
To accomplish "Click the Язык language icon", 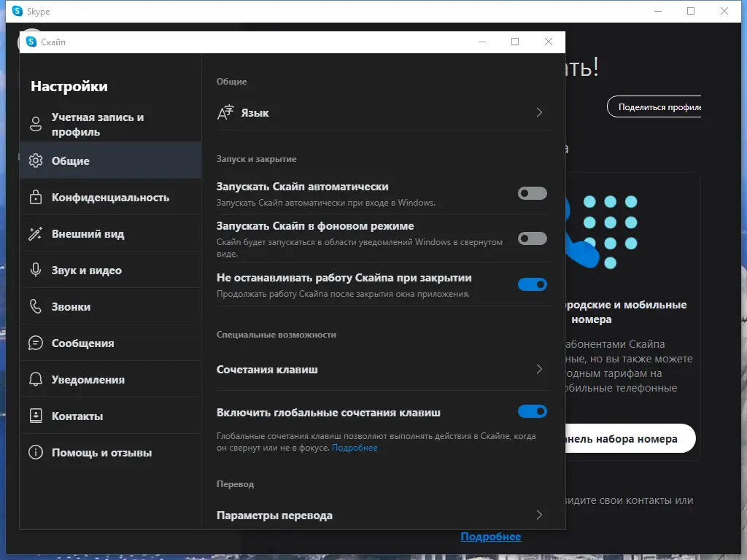I will coord(226,112).
